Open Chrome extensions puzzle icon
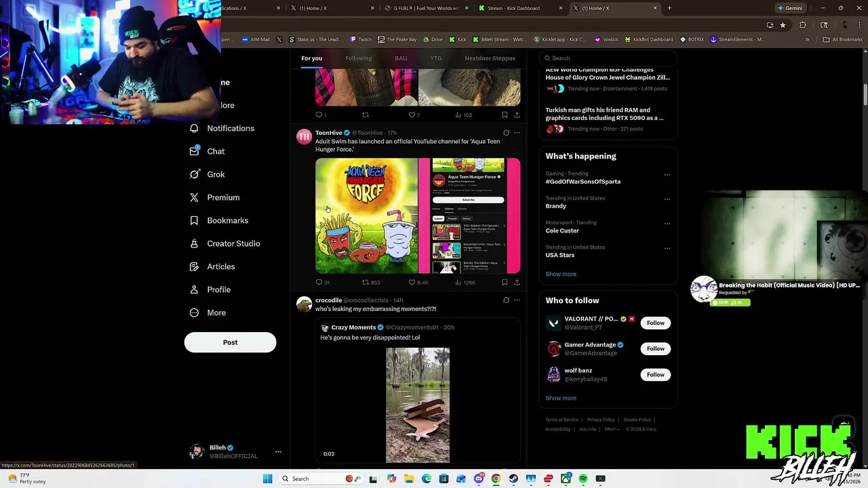Image resolution: width=868 pixels, height=488 pixels. click(803, 25)
